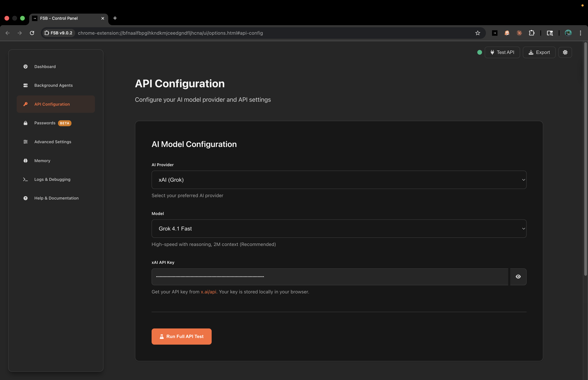Click the Memory brain icon
This screenshot has height=380, width=588.
[25, 161]
